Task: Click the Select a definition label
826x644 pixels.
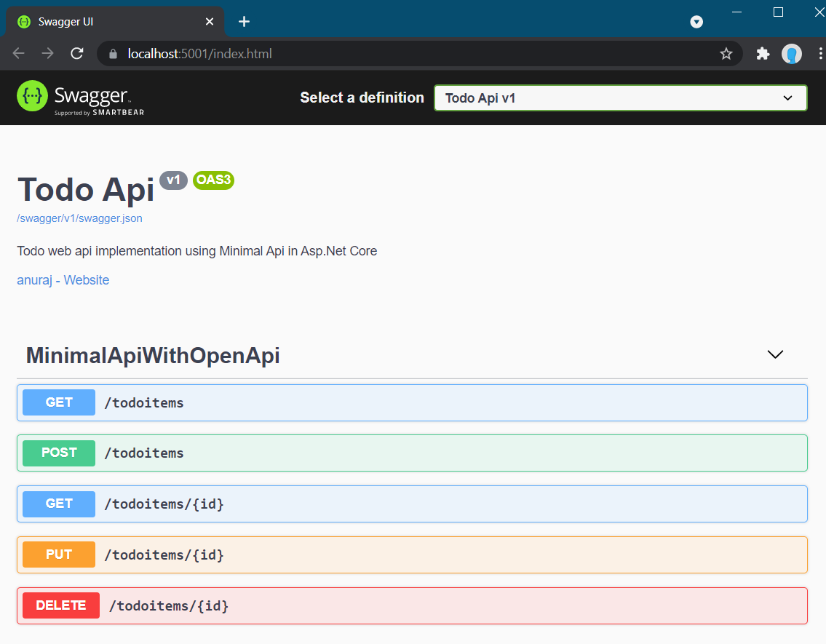Action: tap(362, 98)
